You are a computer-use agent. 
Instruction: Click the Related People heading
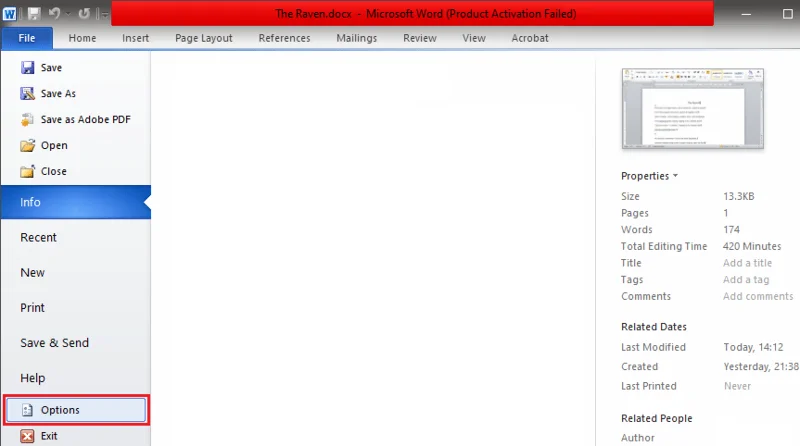657,418
